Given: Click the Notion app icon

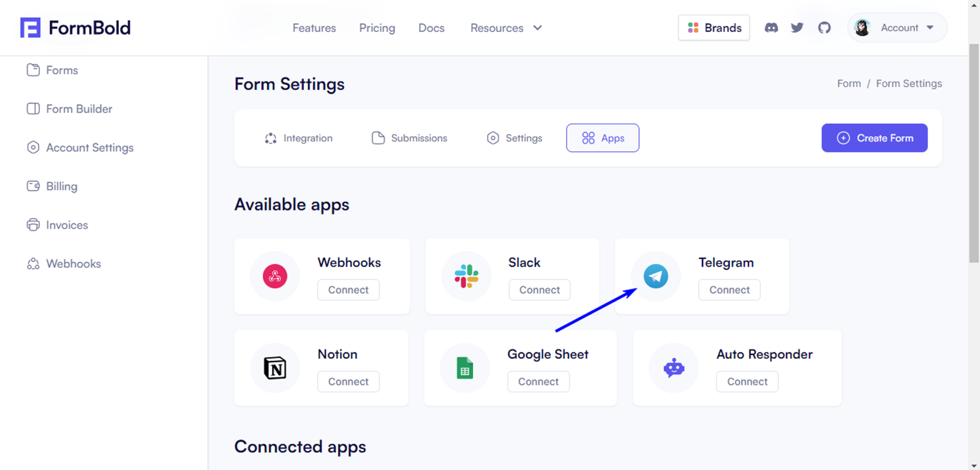Looking at the screenshot, I should (275, 368).
